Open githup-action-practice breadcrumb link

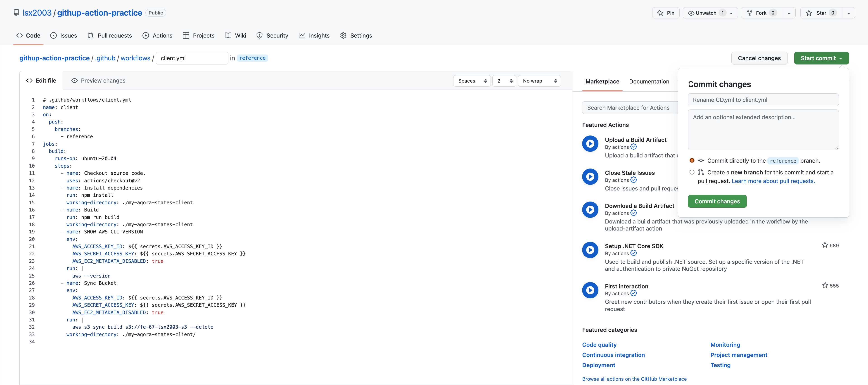coord(55,58)
